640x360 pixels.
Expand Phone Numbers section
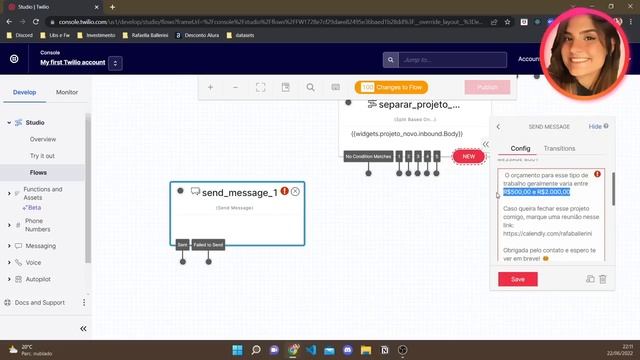(9, 225)
